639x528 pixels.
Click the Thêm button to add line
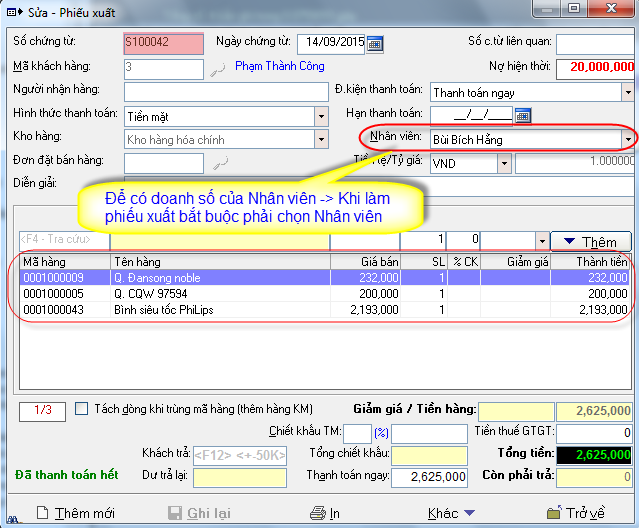pyautogui.click(x=591, y=241)
